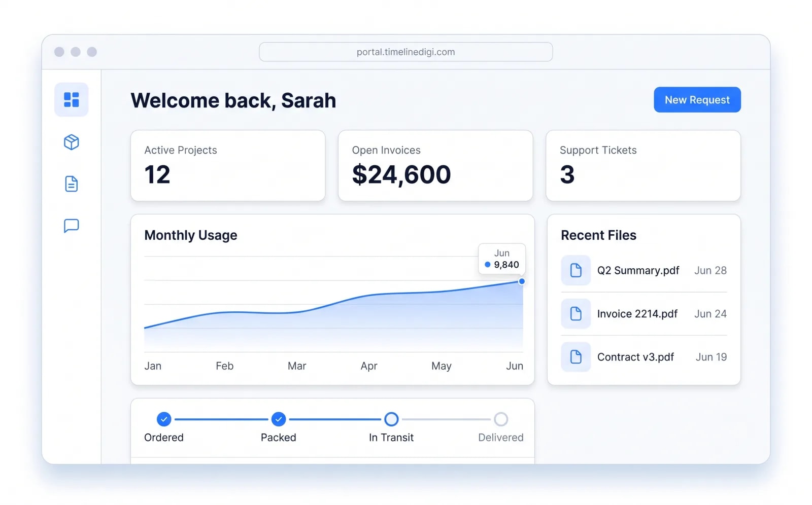The width and height of the screenshot is (812, 505).
Task: Click the 9,840 tooltip value
Action: (506, 265)
